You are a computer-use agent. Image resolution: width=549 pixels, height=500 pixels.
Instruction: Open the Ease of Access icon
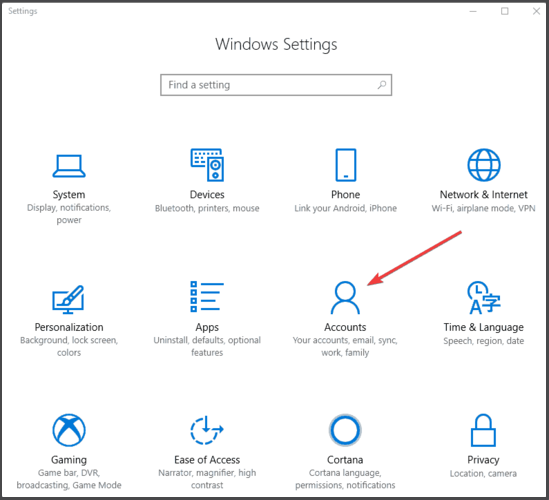pyautogui.click(x=207, y=430)
